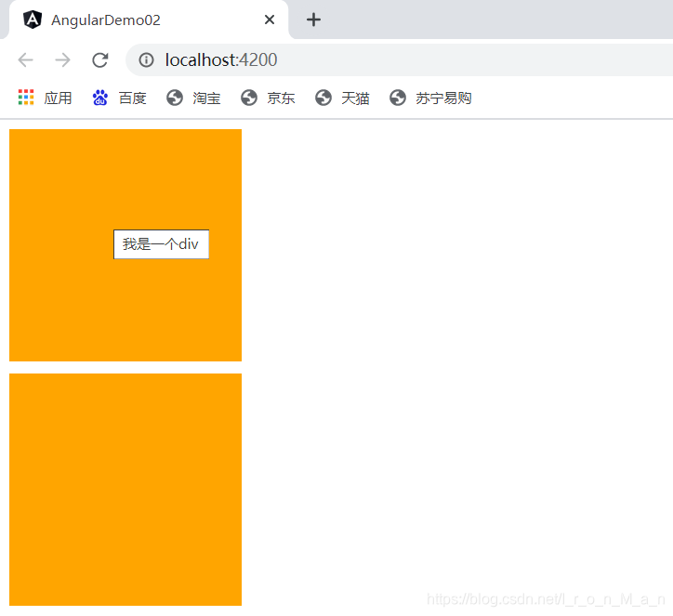Screen dimensions: 673x616
Task: Open the 京东 bookmark
Action: tap(281, 98)
